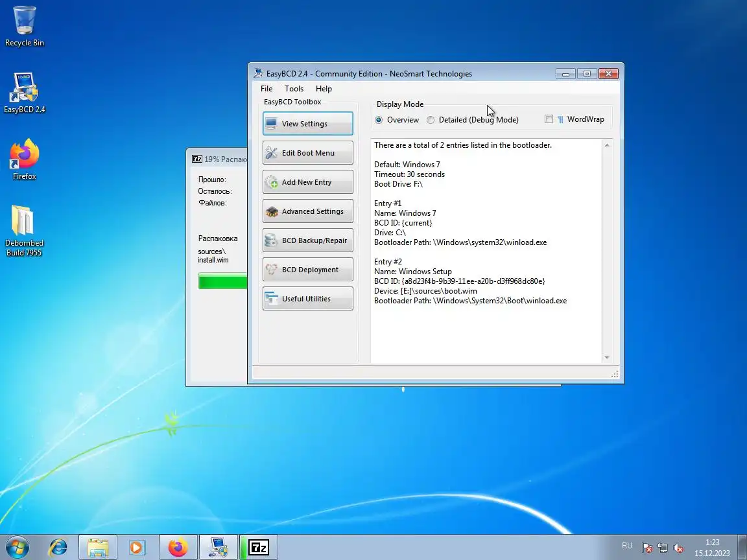
Task: Click the View Settings button
Action: pos(308,123)
